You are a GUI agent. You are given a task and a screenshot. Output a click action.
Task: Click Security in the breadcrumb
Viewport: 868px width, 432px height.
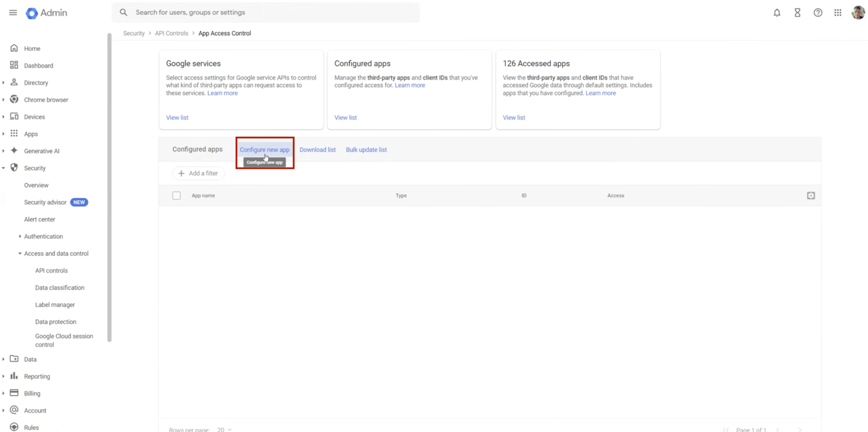[134, 33]
